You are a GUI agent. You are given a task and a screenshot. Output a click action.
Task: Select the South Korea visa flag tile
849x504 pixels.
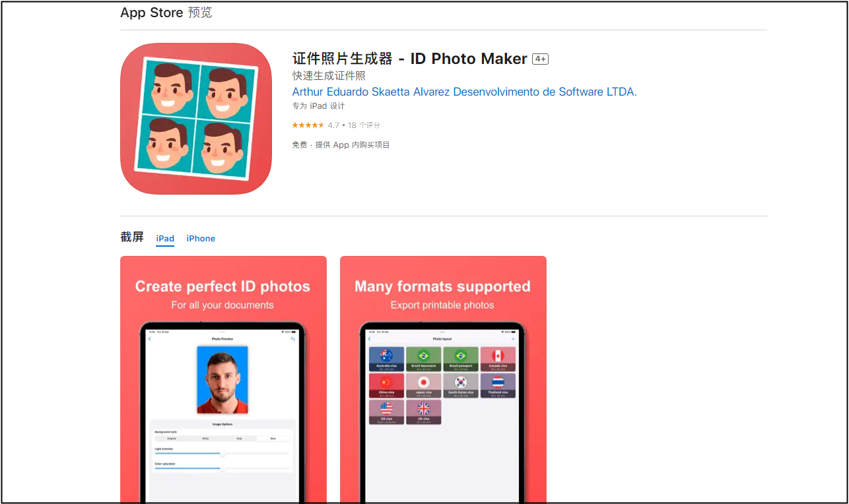coord(461,385)
